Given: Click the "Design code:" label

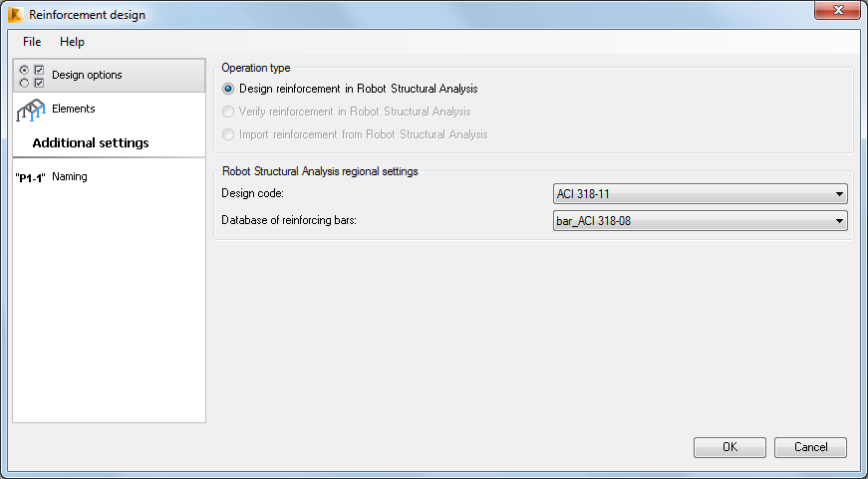Looking at the screenshot, I should pyautogui.click(x=253, y=193).
